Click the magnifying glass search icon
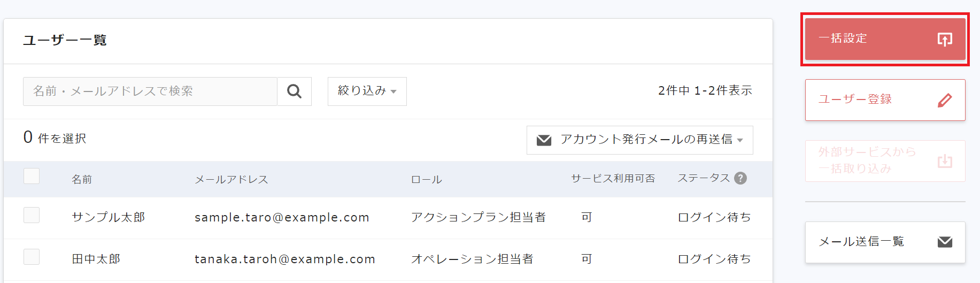 point(294,91)
